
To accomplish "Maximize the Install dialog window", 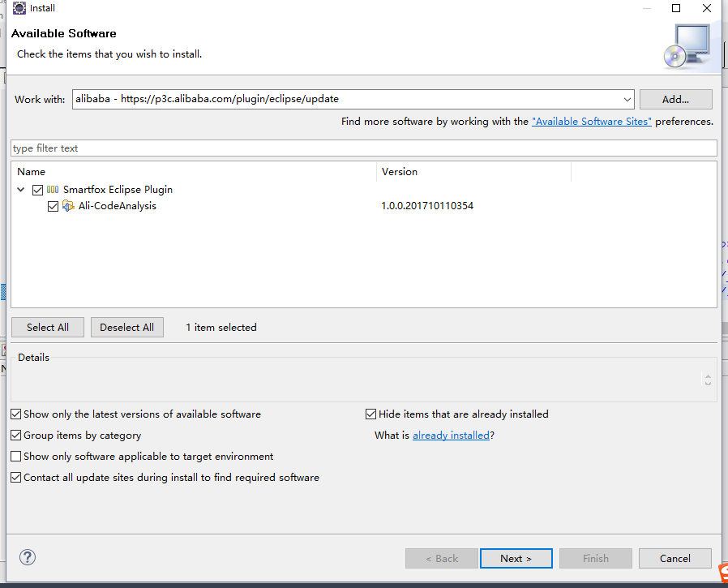I will coord(676,8).
